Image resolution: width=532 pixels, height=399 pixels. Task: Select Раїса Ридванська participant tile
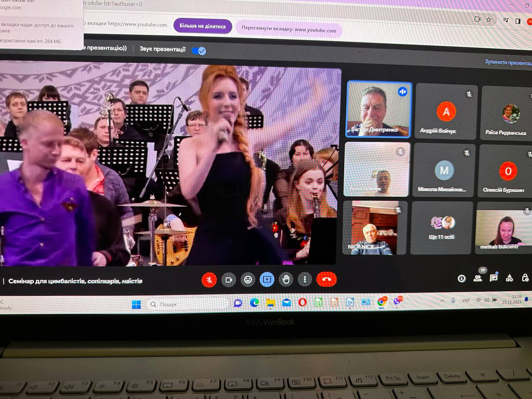pos(506,114)
